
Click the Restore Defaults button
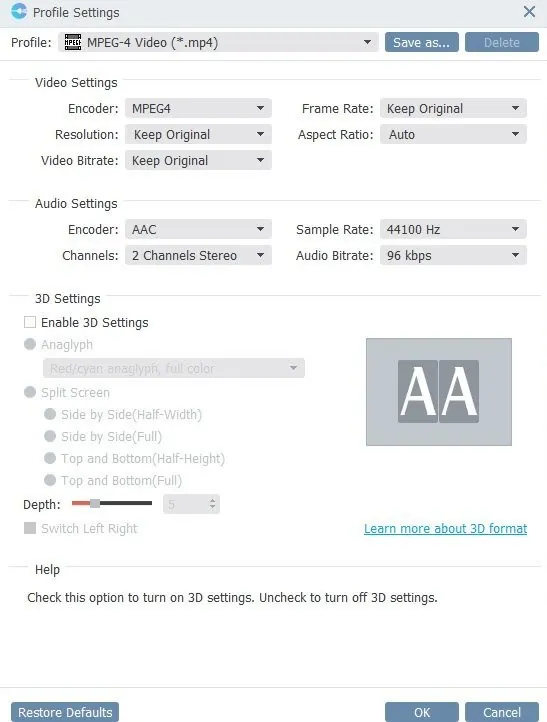click(65, 712)
